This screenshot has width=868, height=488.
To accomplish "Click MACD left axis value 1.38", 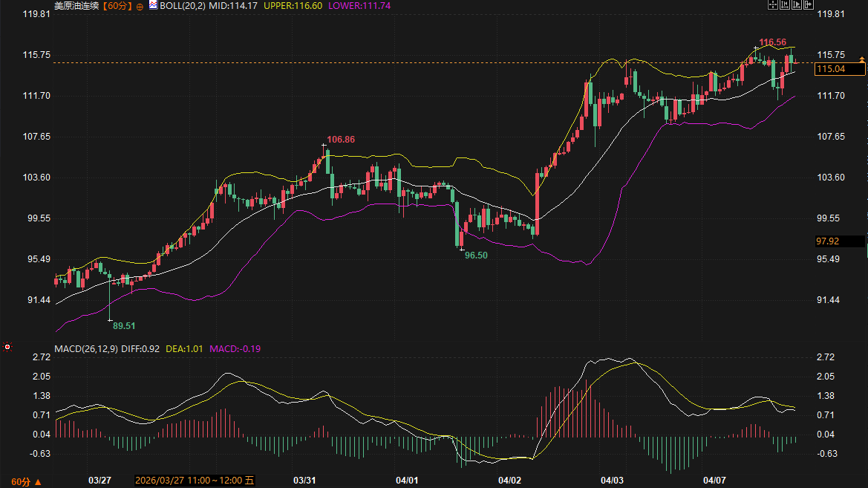I will [42, 396].
